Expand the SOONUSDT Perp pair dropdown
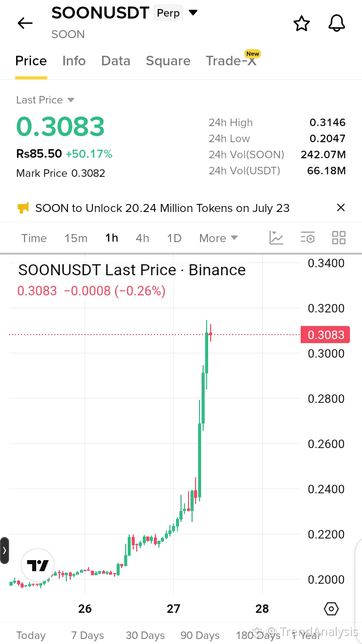 193,13
